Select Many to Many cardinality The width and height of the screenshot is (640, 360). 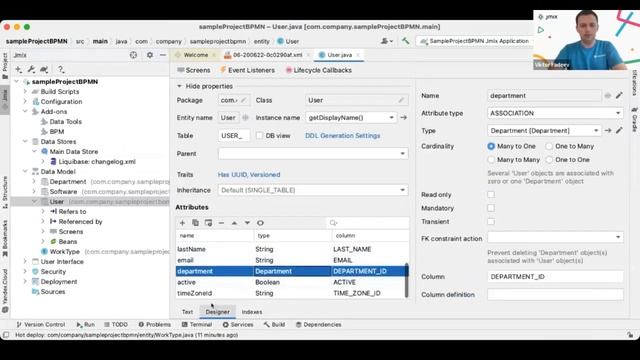click(491, 160)
